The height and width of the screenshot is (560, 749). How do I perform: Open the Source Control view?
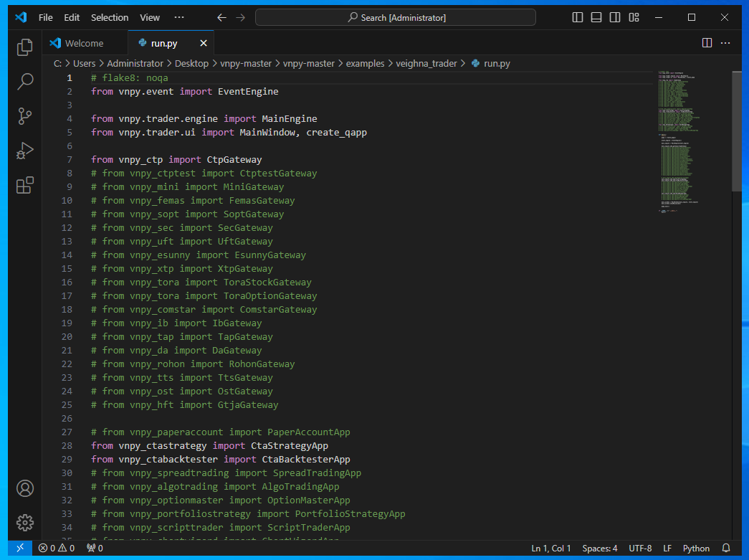point(25,116)
